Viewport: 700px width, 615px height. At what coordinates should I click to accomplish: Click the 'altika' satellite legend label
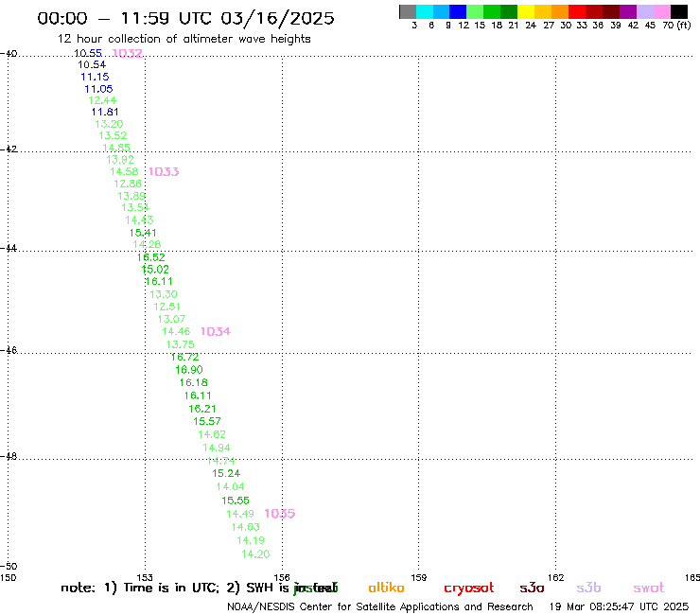coord(386,588)
